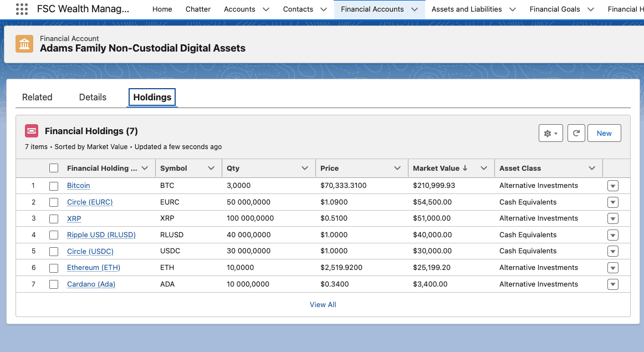The width and height of the screenshot is (644, 352).
Task: Open Ethereum (ETH) row actions dropdown
Action: coord(613,268)
